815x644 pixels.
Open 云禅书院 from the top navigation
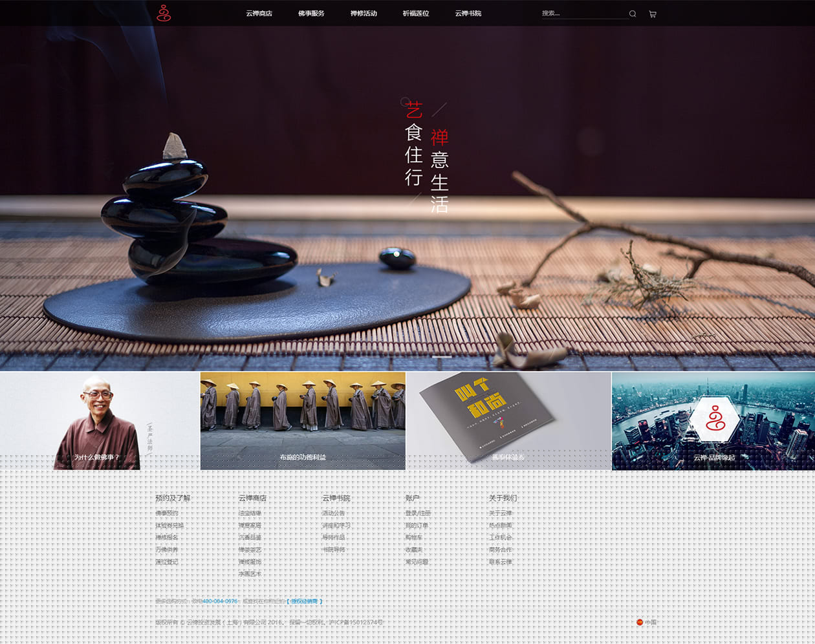pos(468,14)
